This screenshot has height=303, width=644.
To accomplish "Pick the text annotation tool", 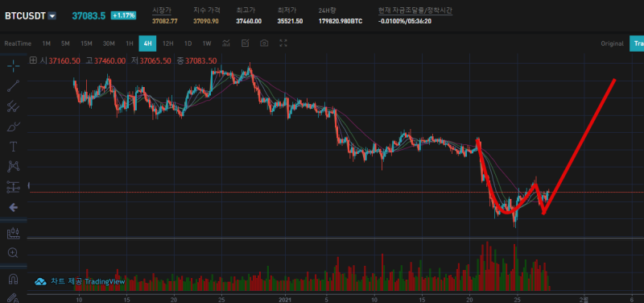I will (13, 147).
